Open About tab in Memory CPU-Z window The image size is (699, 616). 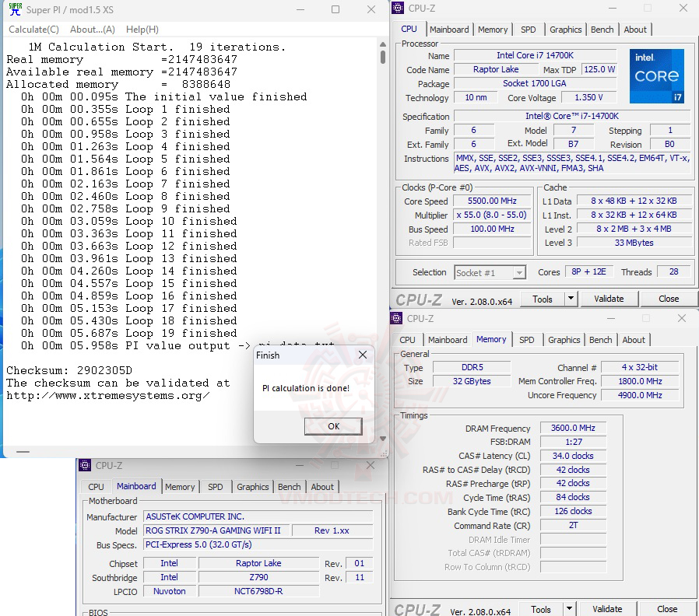click(x=634, y=340)
